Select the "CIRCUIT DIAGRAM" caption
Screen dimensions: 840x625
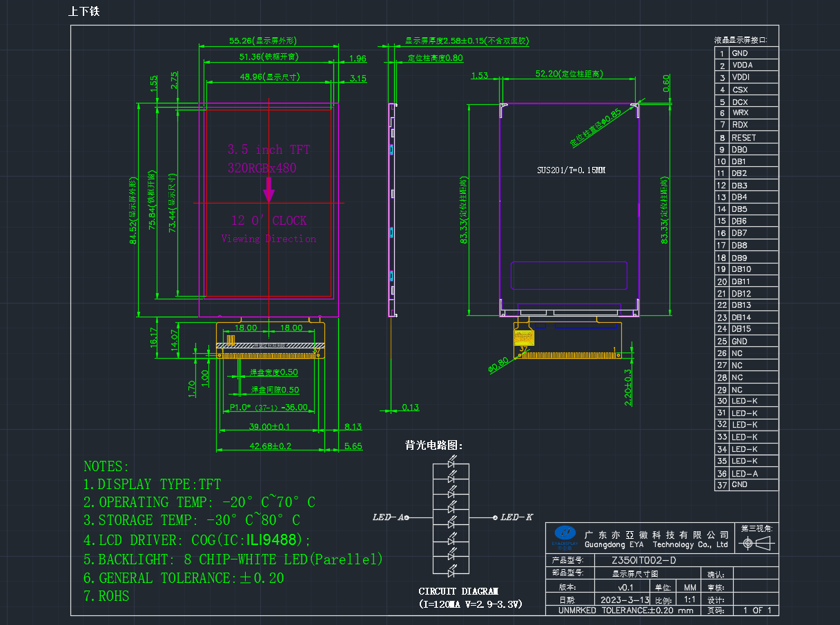click(x=458, y=591)
